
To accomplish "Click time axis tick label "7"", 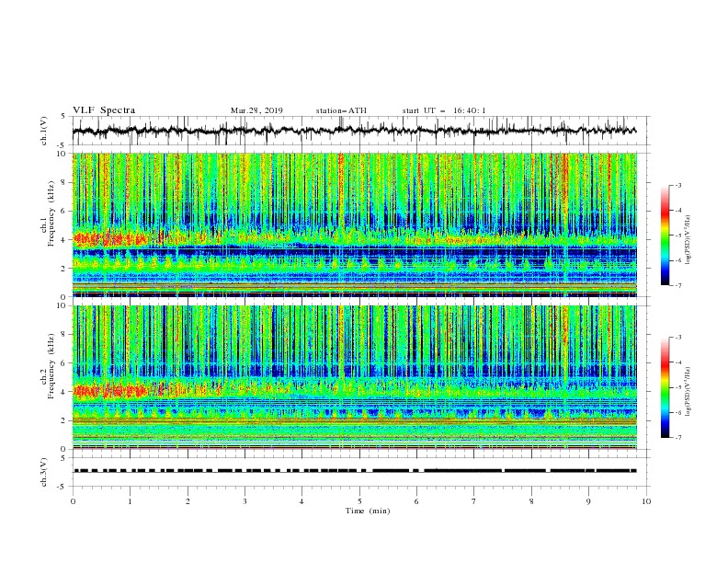I will click(x=474, y=501).
